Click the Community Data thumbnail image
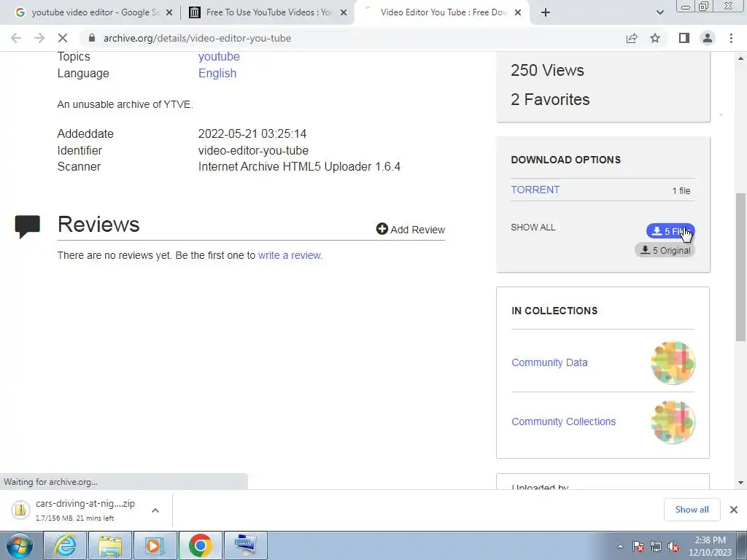 (673, 363)
